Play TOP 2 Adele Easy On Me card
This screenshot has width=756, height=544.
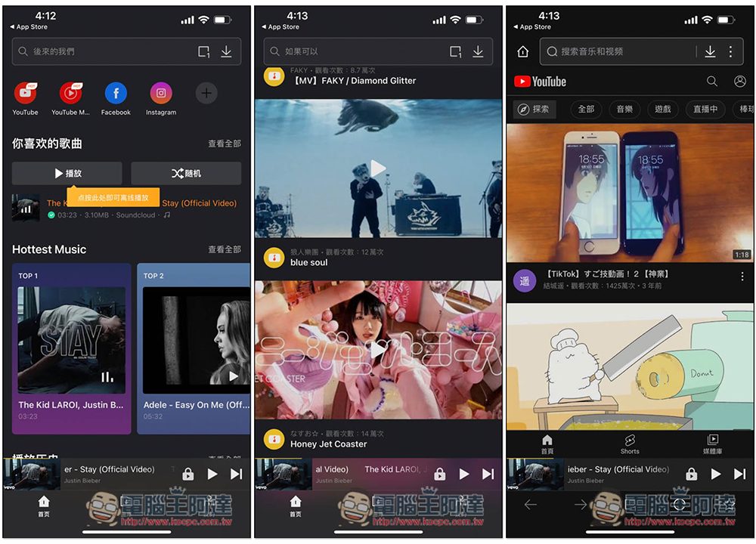(x=234, y=376)
